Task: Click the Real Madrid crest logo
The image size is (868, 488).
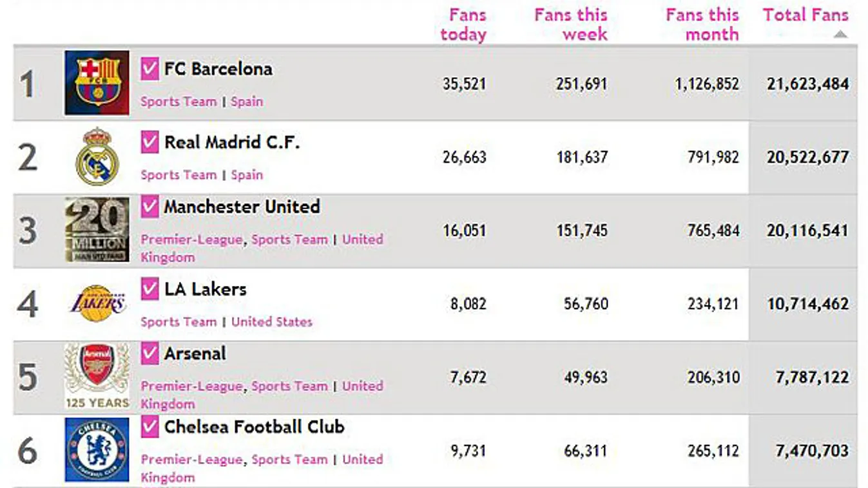Action: click(x=97, y=156)
